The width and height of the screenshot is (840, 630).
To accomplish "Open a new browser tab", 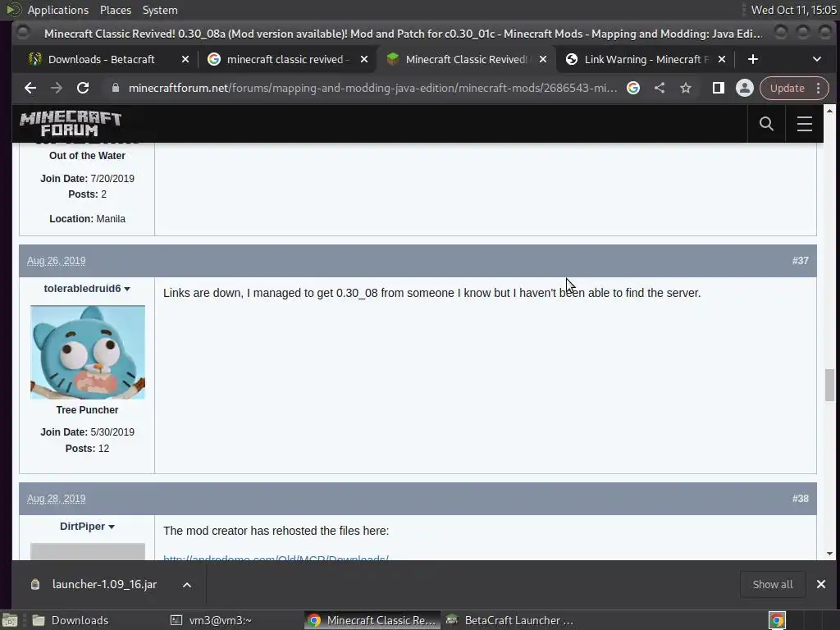I will coord(753,59).
